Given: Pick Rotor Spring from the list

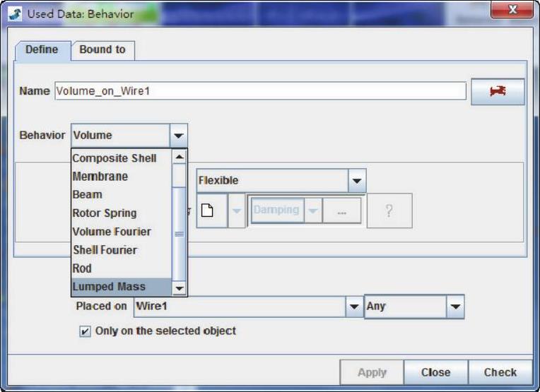Looking at the screenshot, I should click(105, 213).
